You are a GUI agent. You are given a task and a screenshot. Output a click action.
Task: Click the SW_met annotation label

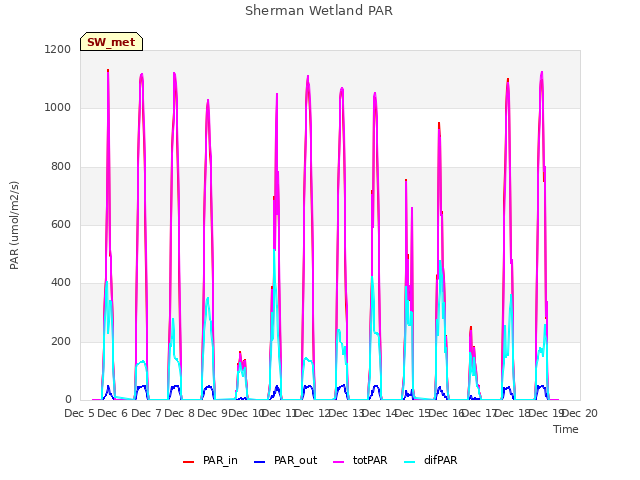111,42
